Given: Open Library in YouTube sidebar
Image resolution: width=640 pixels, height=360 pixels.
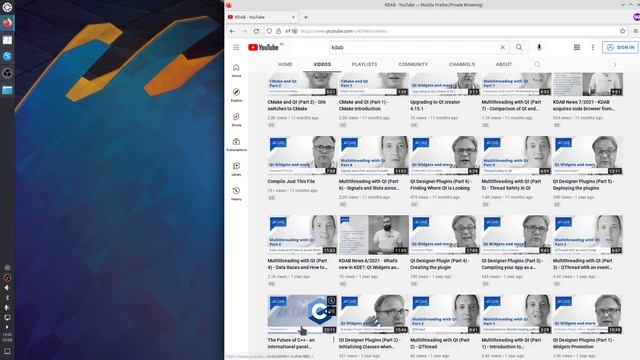Looking at the screenshot, I should pyautogui.click(x=236, y=169).
